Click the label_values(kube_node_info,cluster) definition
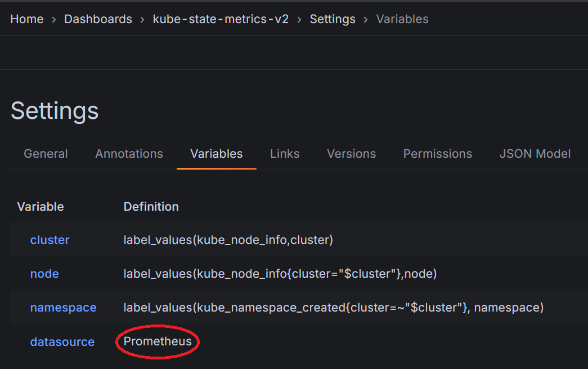The width and height of the screenshot is (588, 369). coord(228,240)
